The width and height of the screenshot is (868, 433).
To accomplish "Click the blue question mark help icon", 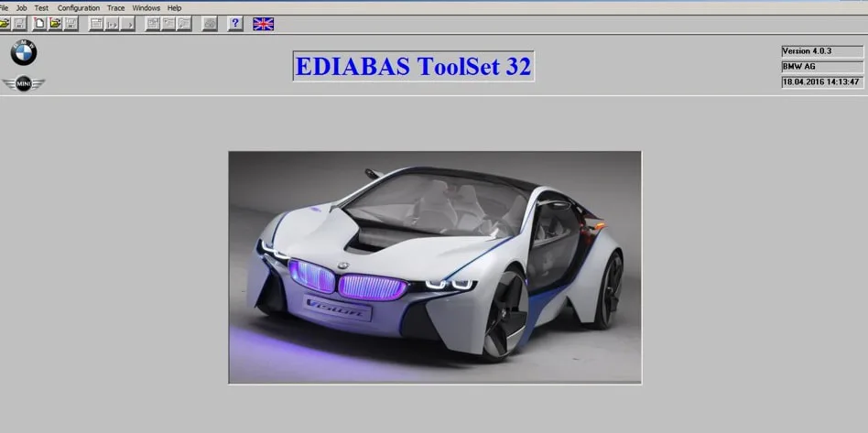I will click(235, 23).
